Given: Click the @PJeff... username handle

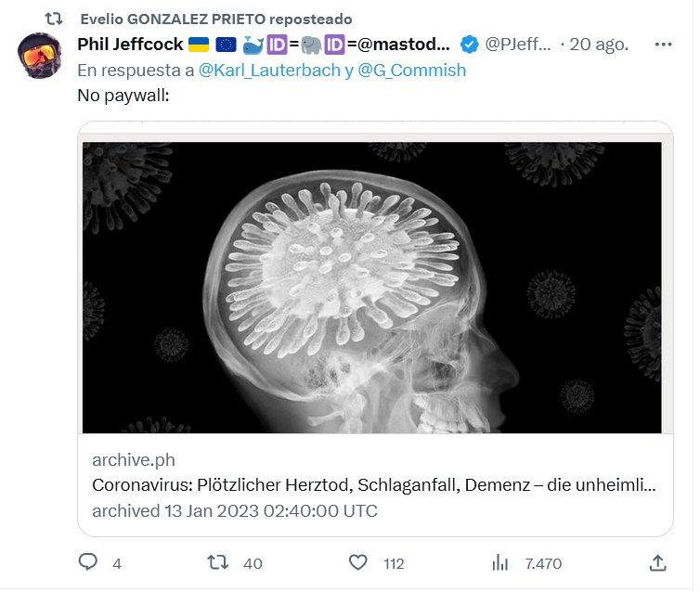Looking at the screenshot, I should click(x=518, y=45).
